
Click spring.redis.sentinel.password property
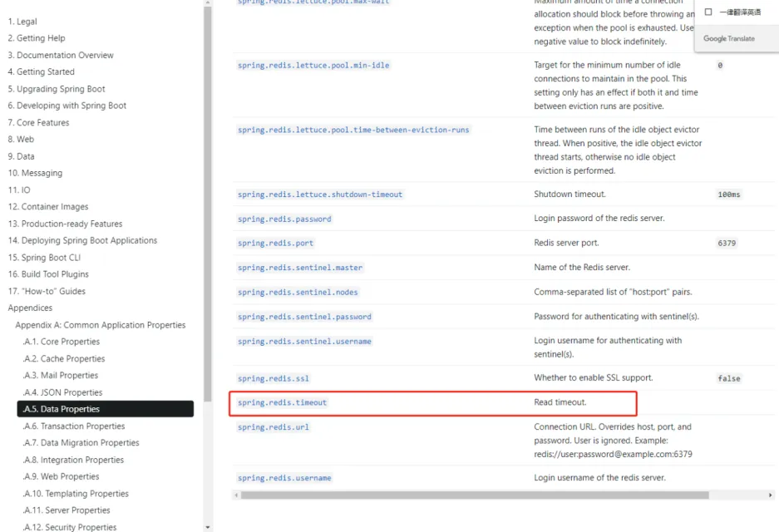pos(304,317)
